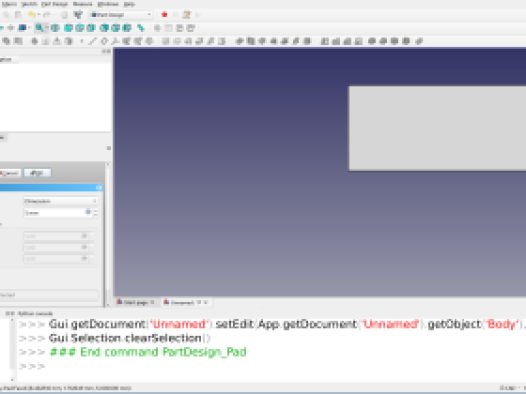Click the undo arrow icon
The height and width of the screenshot is (394, 526).
pyautogui.click(x=32, y=15)
